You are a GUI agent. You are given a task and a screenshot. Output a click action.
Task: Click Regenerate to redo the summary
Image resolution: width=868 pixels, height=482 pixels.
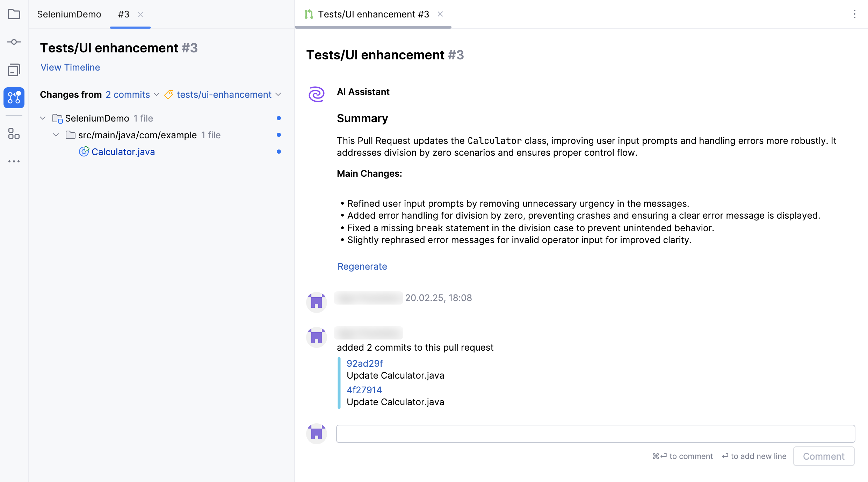pyautogui.click(x=362, y=266)
